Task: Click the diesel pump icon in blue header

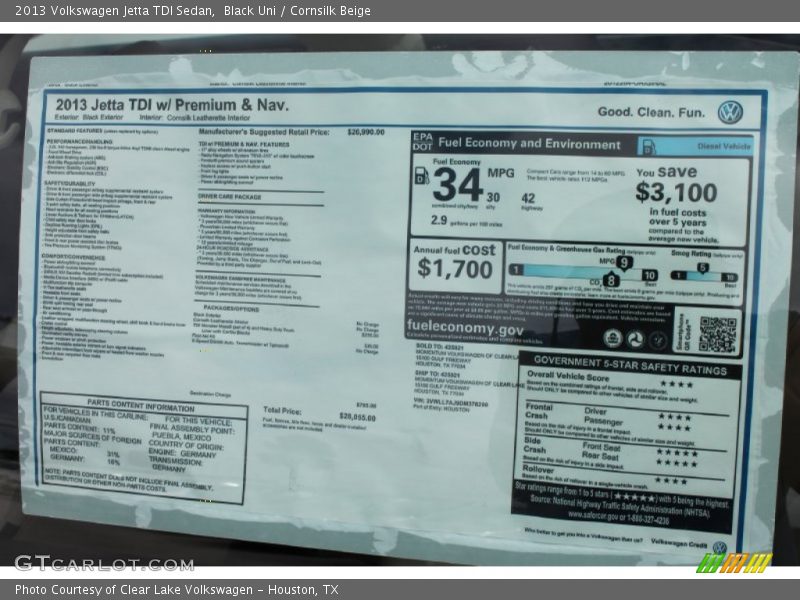Action: (x=648, y=147)
